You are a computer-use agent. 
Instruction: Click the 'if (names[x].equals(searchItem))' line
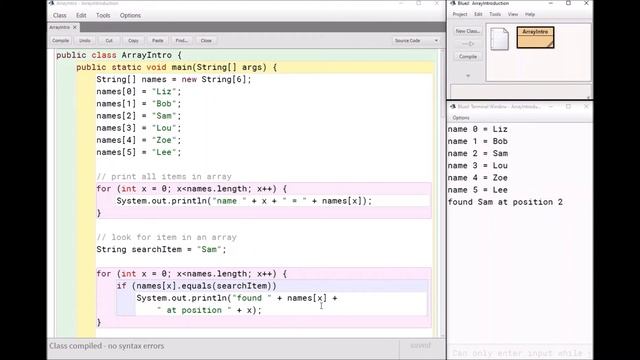[196, 286]
